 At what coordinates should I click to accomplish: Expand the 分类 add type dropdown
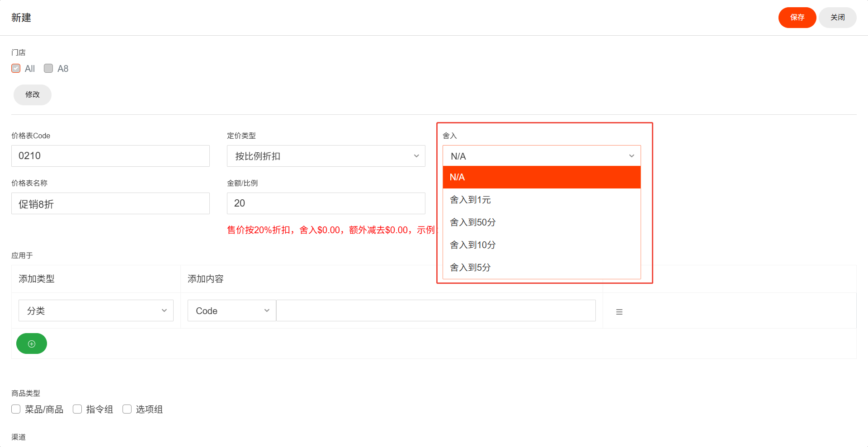pyautogui.click(x=96, y=311)
